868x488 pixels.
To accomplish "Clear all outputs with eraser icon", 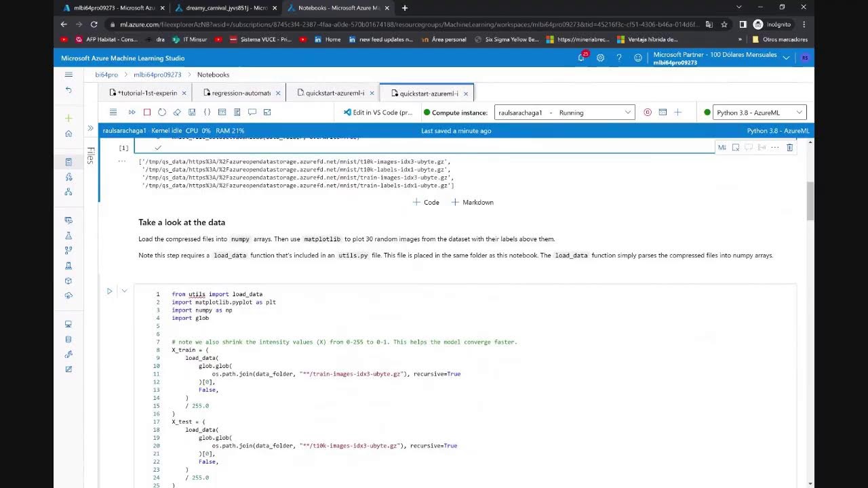I will point(177,113).
